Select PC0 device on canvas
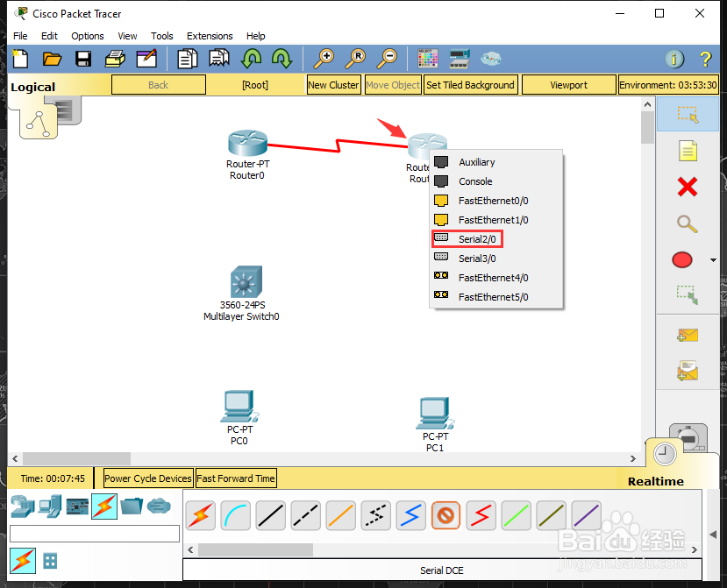Screen dimensions: 727x588 tap(239, 406)
